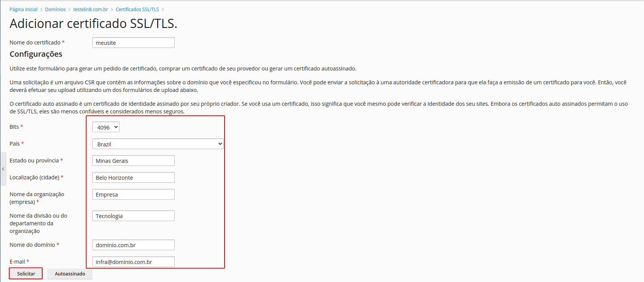This screenshot has height=282, width=644.
Task: Click the department field containing Tecnologia
Action: tap(133, 216)
